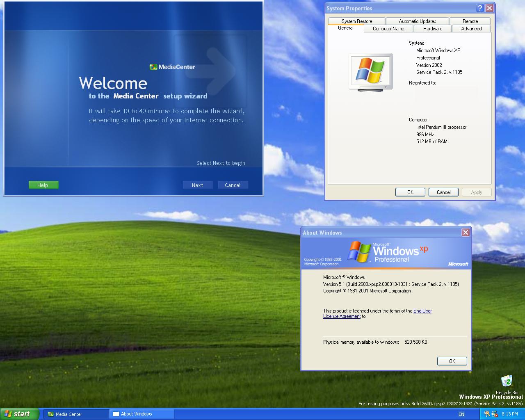Click the 'Registered to:' label
The height and width of the screenshot is (420, 525).
[422, 83]
